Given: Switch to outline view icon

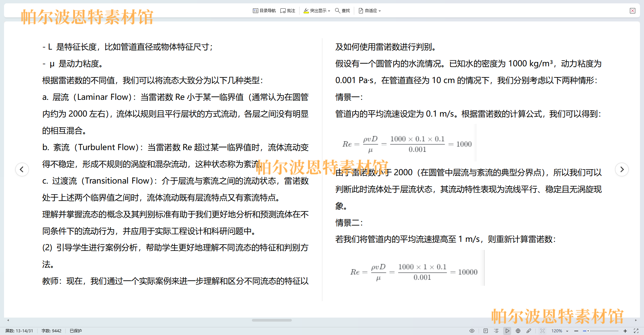Looking at the screenshot, I should (x=496, y=331).
